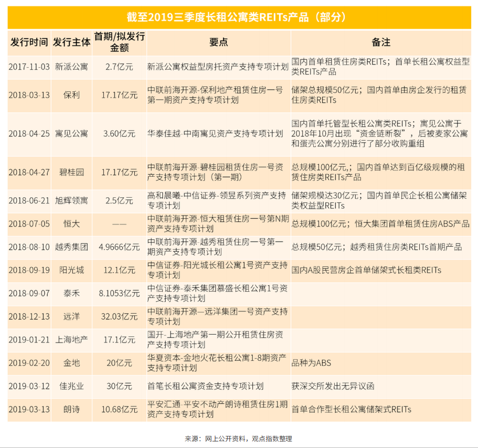The height and width of the screenshot is (448, 478).
Task: Select the '首期/拟发行金额' column header
Action: click(x=119, y=42)
